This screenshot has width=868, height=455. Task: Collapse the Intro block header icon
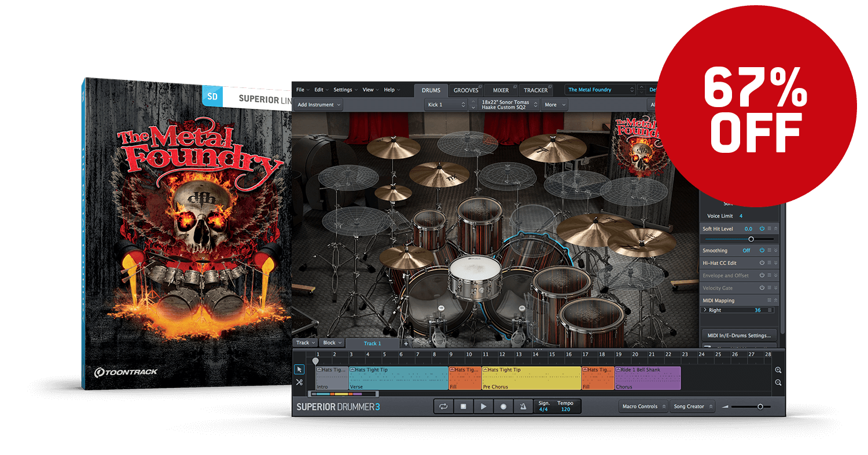point(319,370)
